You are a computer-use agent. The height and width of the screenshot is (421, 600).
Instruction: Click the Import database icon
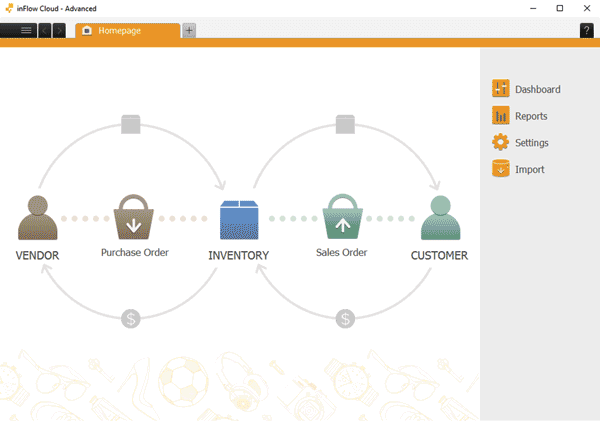pos(501,170)
